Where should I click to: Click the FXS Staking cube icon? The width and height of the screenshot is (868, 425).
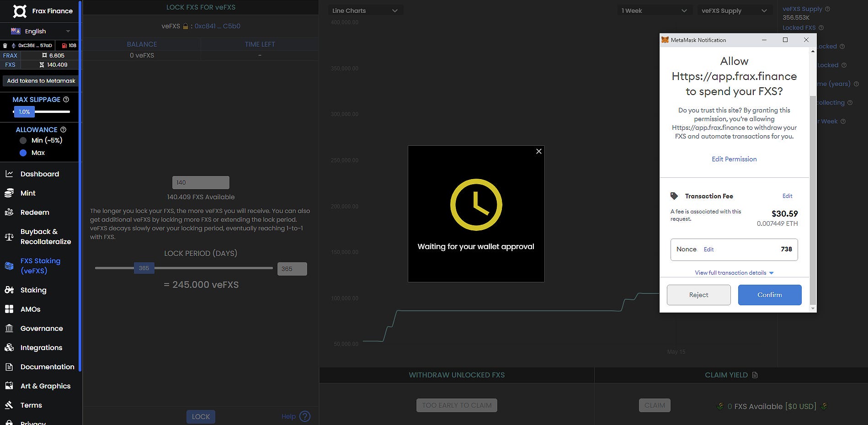pyautogui.click(x=9, y=266)
